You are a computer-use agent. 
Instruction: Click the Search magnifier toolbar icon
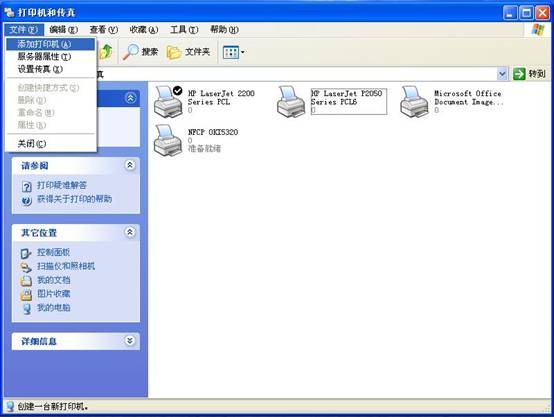tap(131, 52)
